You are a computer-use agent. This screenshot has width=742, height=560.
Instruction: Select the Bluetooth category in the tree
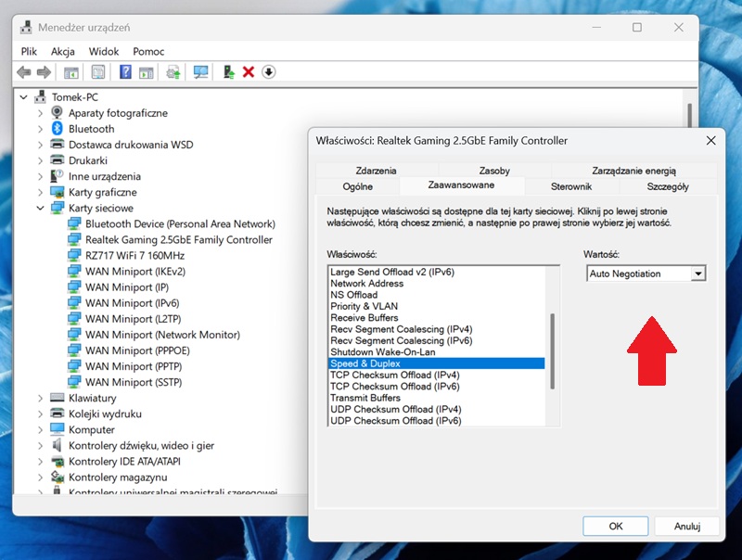[x=91, y=129]
